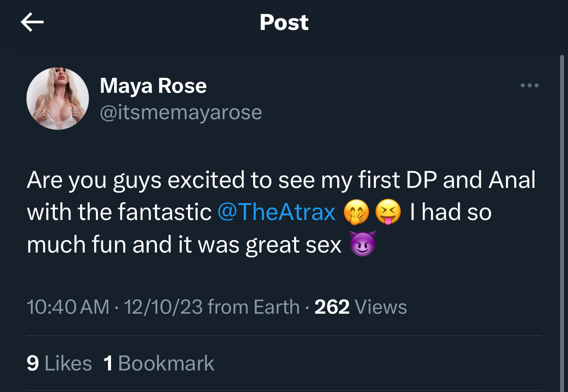
Task: Click the 12/10/23 post date
Action: [163, 307]
